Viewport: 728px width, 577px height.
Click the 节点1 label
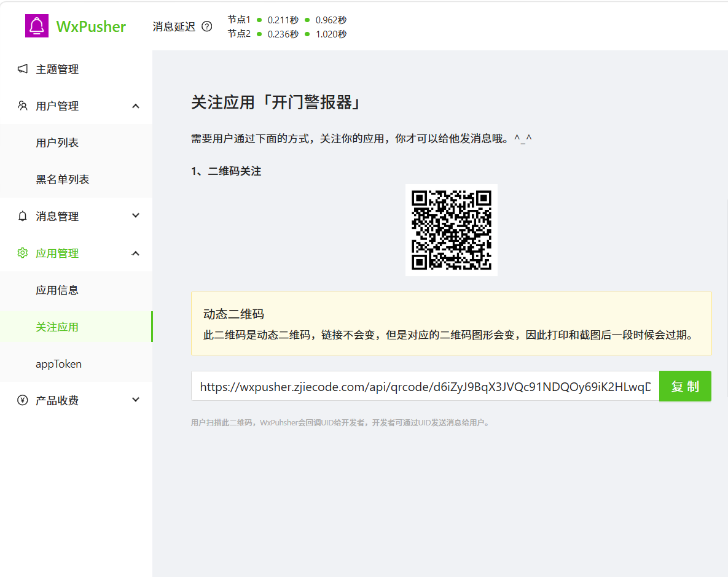tap(239, 20)
